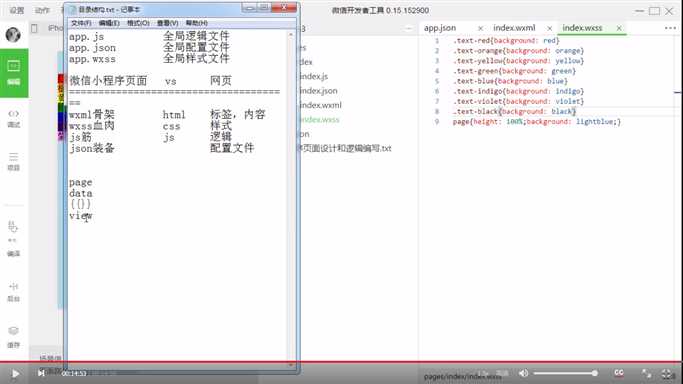Screen dimensions: 683x384
Task: Click 'json装备' text in Notepad
Action: (x=92, y=148)
